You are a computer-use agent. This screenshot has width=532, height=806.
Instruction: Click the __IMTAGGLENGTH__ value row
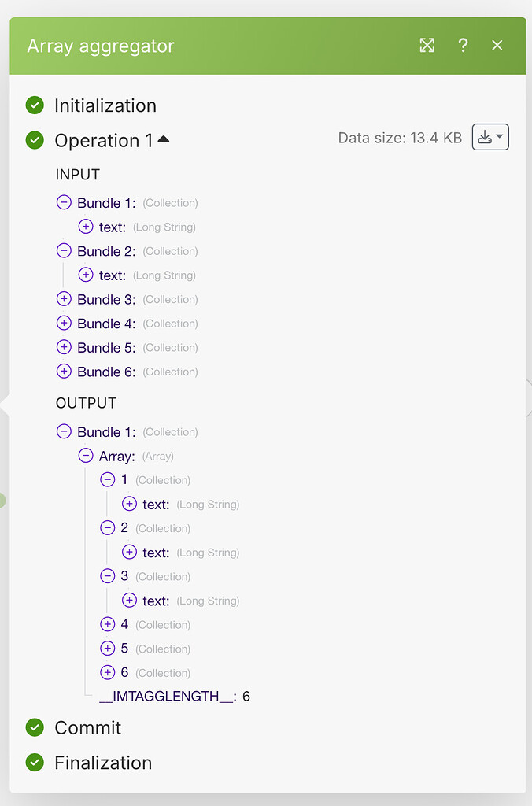pos(174,697)
